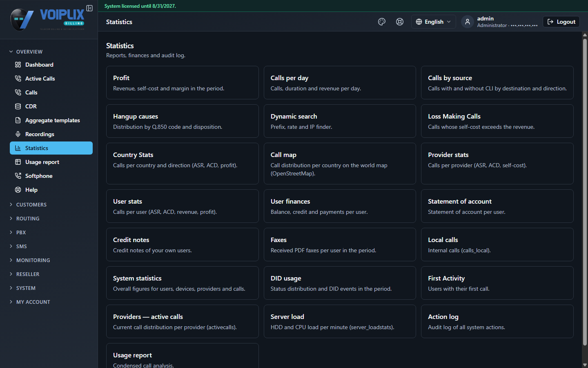The width and height of the screenshot is (588, 368).
Task: Click the VoipLix logo
Action: pos(47,20)
